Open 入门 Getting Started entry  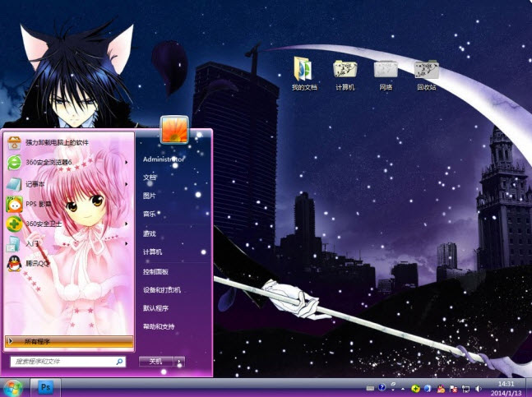point(69,244)
